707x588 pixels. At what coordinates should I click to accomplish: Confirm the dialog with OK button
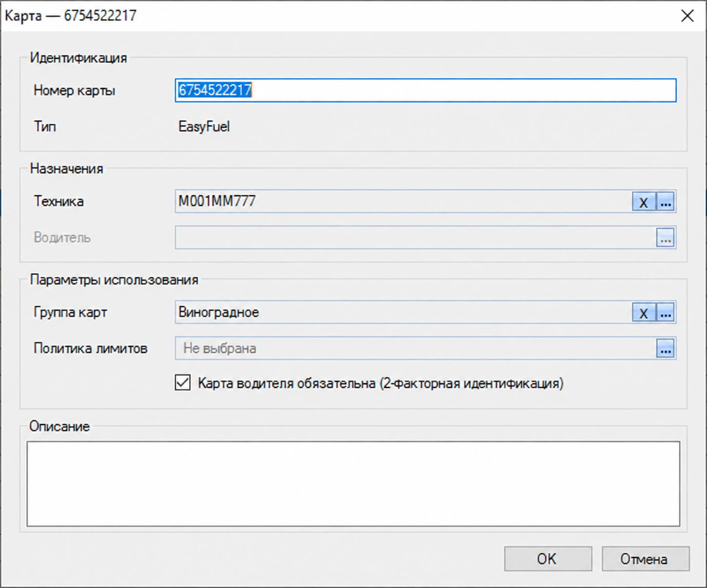pyautogui.click(x=548, y=559)
